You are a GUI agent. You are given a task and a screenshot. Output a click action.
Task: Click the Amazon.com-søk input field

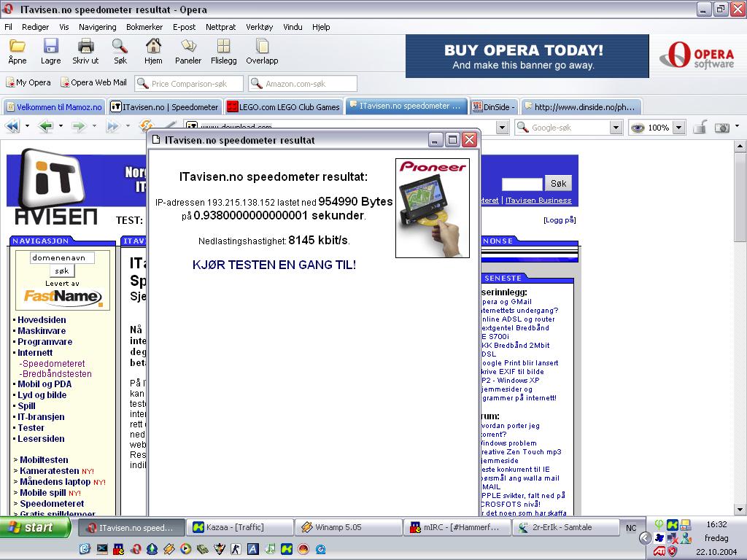pyautogui.click(x=303, y=84)
